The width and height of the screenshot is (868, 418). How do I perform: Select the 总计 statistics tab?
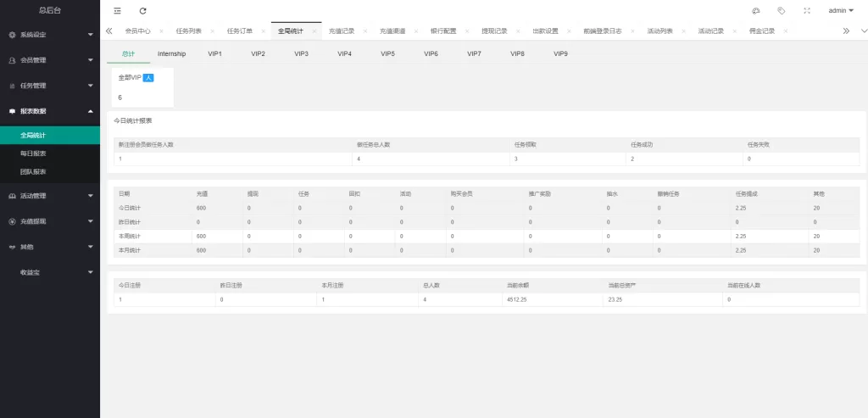coord(129,54)
